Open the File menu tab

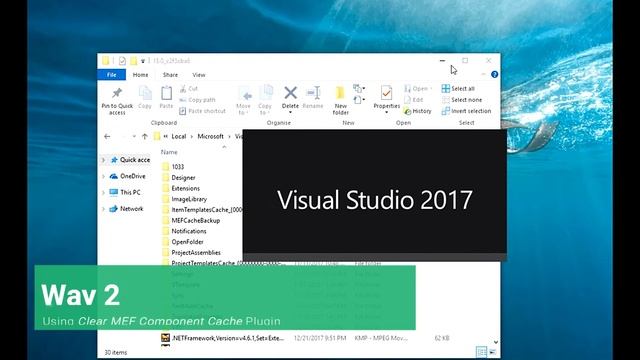111,75
